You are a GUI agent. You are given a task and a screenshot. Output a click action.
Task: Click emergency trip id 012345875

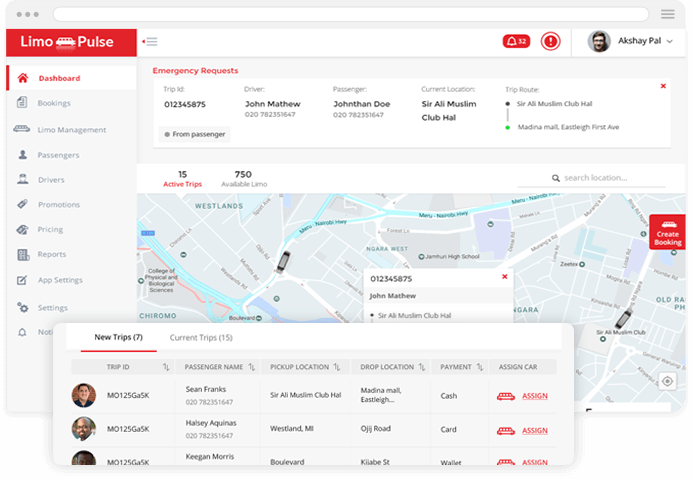coord(185,105)
